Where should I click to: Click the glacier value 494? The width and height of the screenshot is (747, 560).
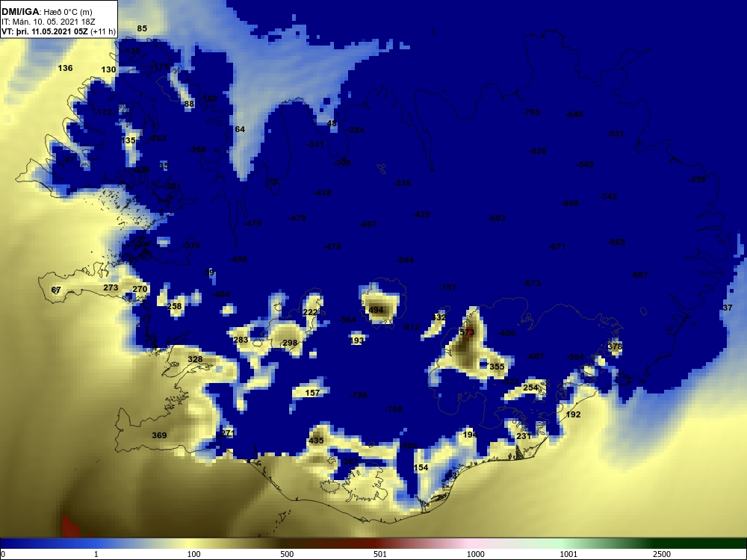pyautogui.click(x=376, y=310)
